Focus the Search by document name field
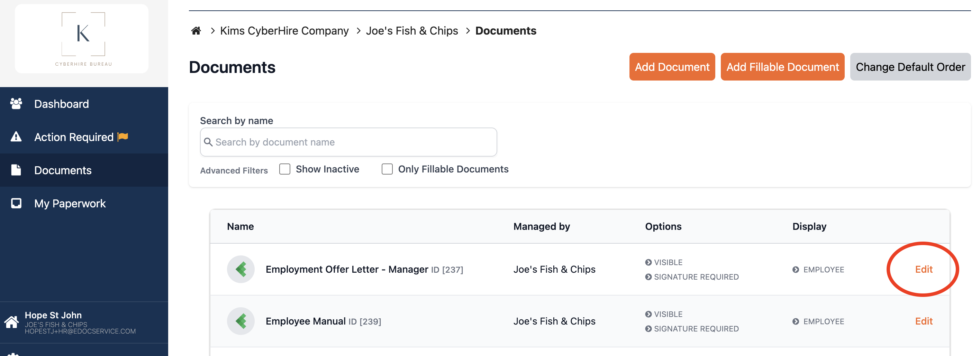Viewport: 980px width, 356px height. pyautogui.click(x=348, y=142)
